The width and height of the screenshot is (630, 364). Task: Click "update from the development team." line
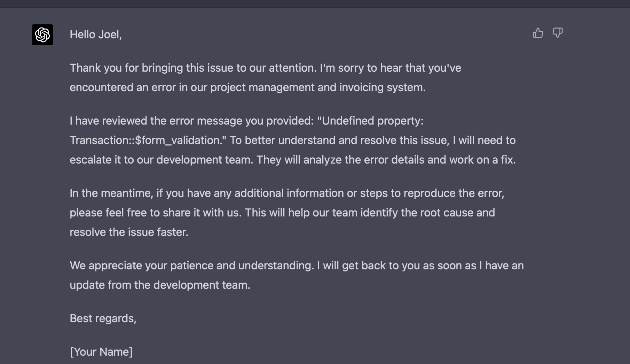(160, 285)
